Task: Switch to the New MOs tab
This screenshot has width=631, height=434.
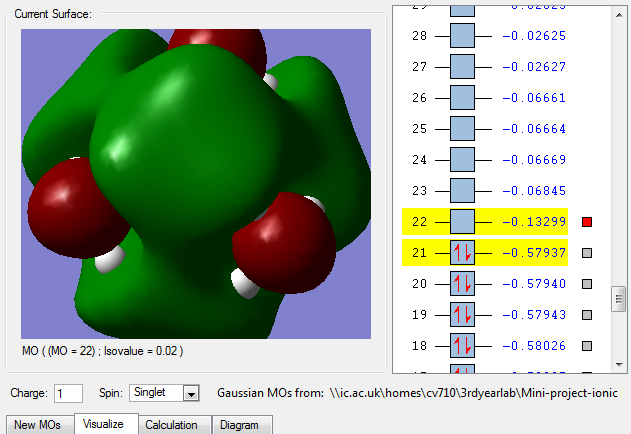Action: [x=39, y=425]
